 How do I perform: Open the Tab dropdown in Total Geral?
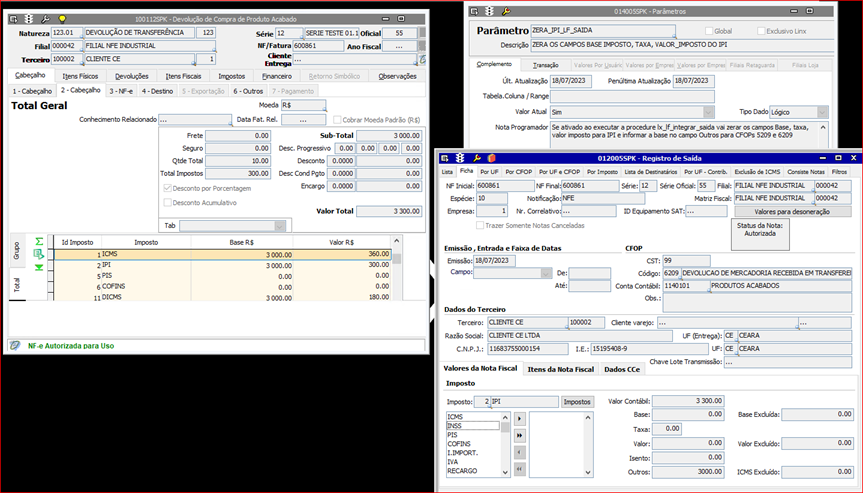[x=279, y=226]
